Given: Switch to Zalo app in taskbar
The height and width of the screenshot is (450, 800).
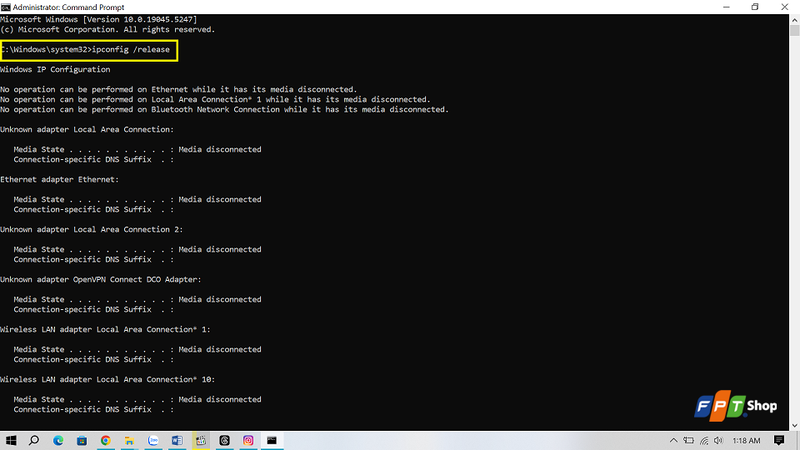Looking at the screenshot, I should point(153,440).
